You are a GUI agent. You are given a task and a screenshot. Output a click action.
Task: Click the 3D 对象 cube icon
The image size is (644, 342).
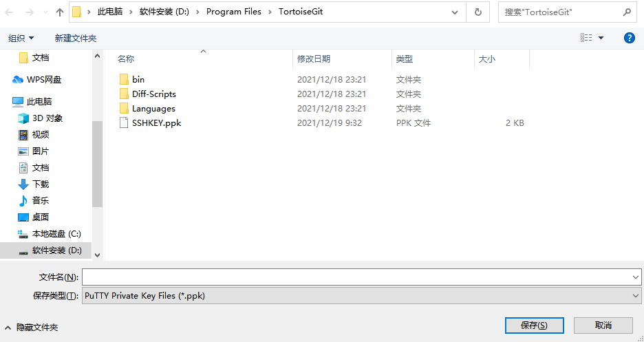[23, 118]
